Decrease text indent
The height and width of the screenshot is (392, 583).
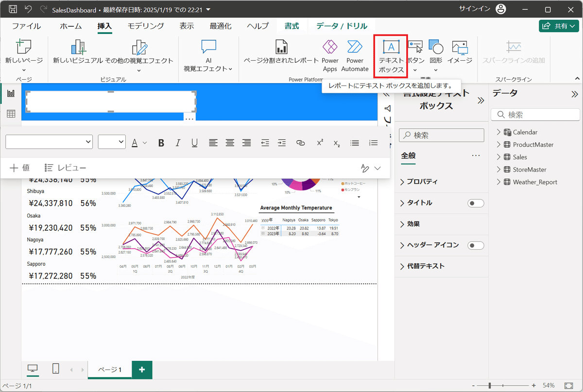coord(265,142)
